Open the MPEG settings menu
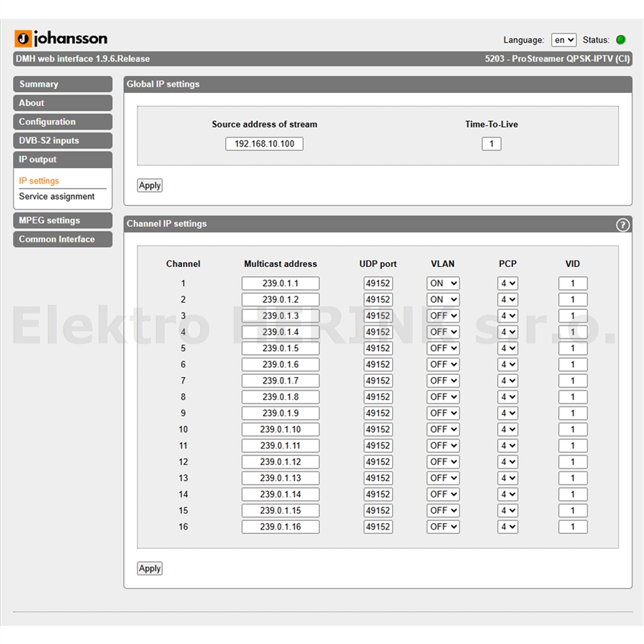644x644 pixels. click(x=62, y=220)
